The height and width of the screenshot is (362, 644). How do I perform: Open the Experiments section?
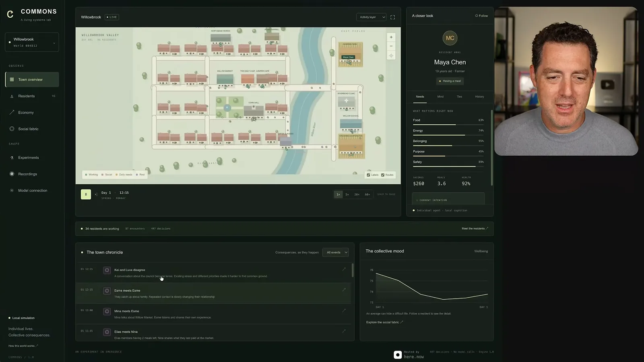point(32,158)
